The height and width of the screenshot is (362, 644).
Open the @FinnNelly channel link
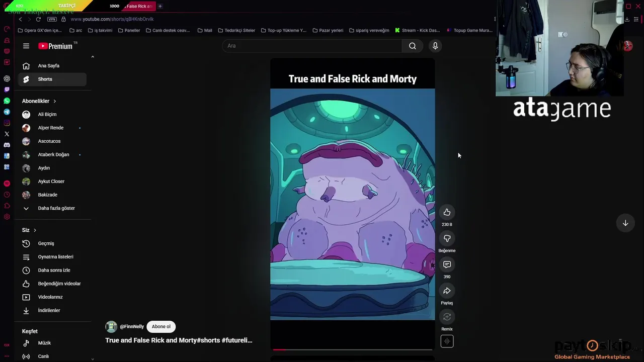pos(132,326)
